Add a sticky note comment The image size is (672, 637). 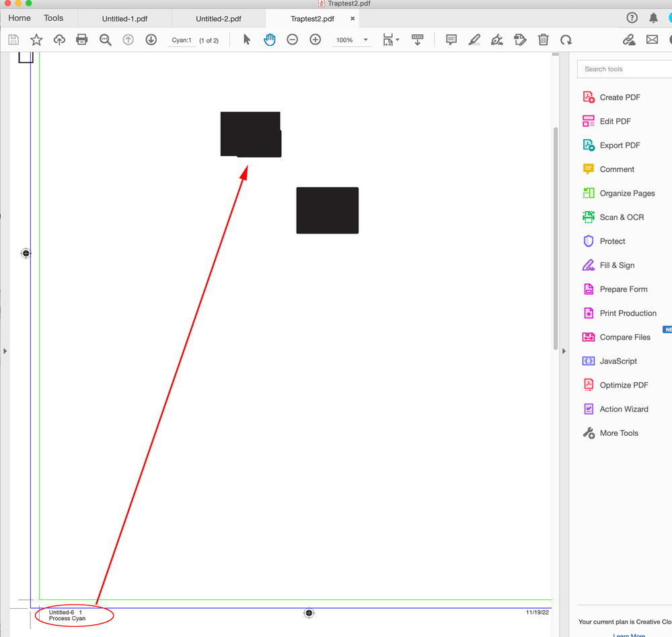point(451,40)
